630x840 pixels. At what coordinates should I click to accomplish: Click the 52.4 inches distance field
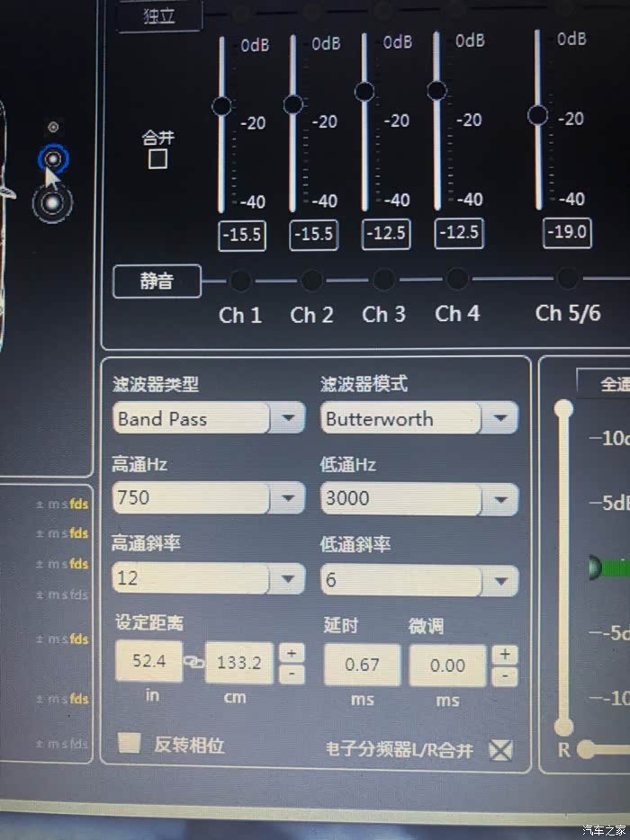point(149,660)
